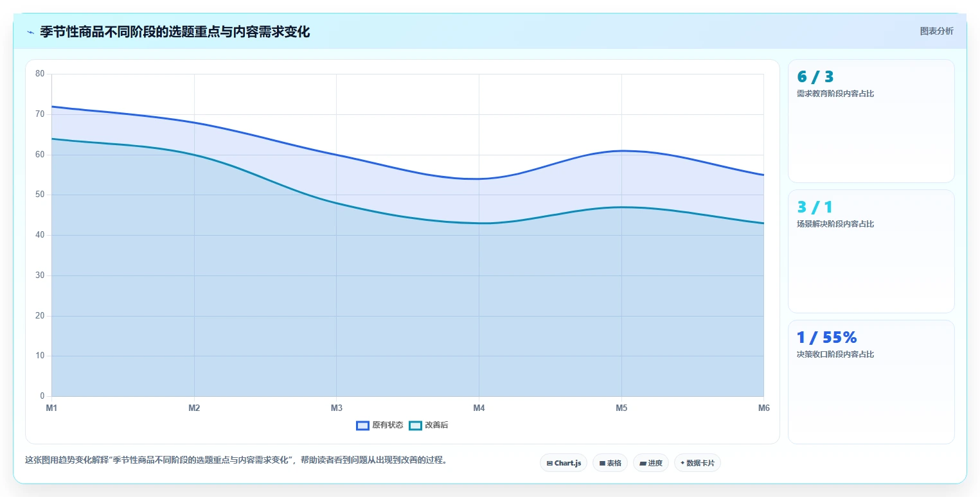The width and height of the screenshot is (980, 497).
Task: Click the chart title 季节性商品不同阶段的选题重点与内容需求变化
Action: [175, 32]
